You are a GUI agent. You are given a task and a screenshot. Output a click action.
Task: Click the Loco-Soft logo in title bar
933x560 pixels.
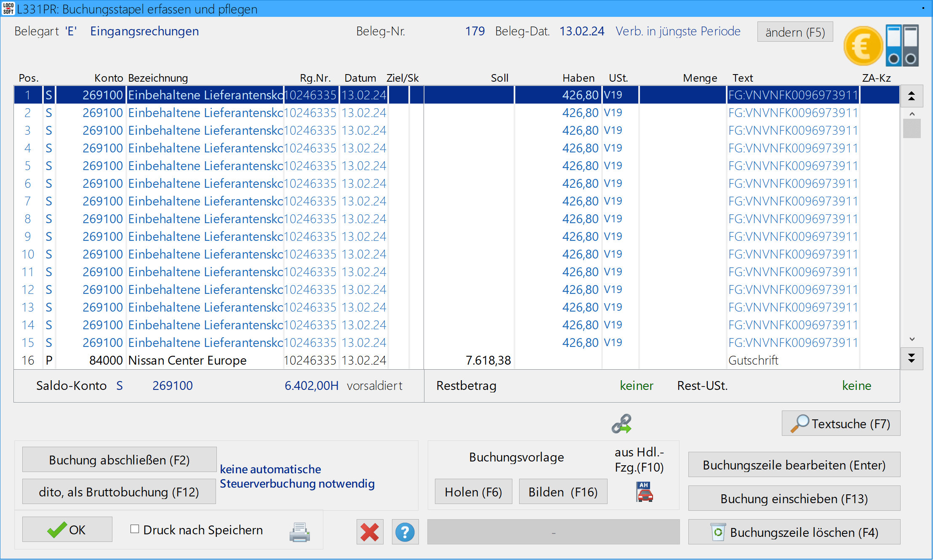[8, 8]
